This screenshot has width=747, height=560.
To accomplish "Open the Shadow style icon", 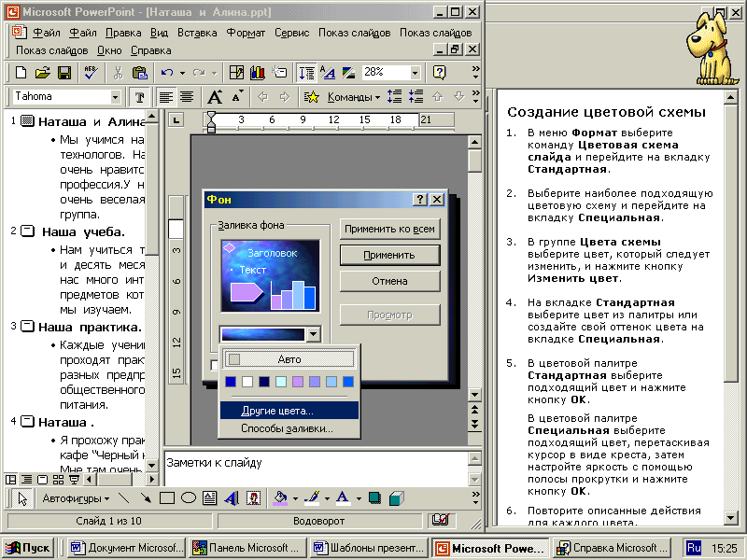I will pyautogui.click(x=375, y=498).
